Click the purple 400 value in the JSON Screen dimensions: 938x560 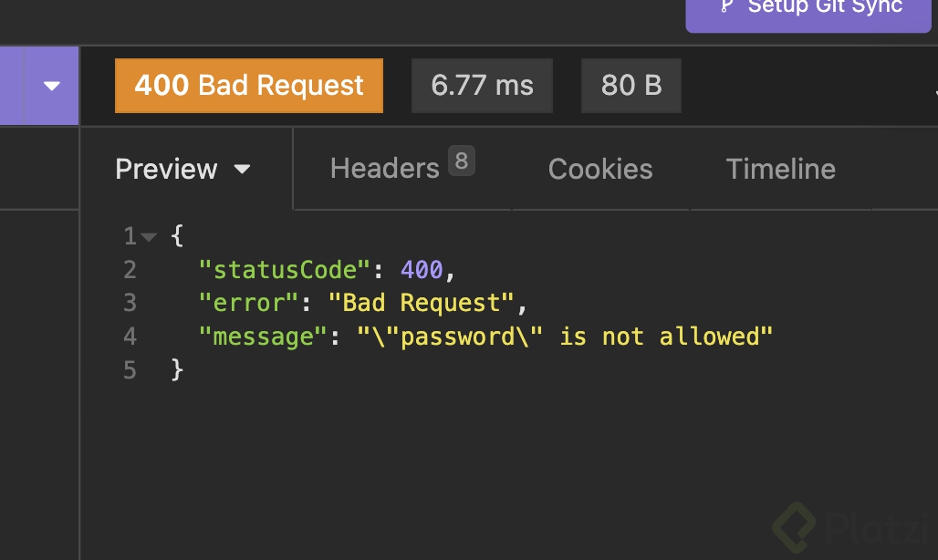pyautogui.click(x=421, y=270)
